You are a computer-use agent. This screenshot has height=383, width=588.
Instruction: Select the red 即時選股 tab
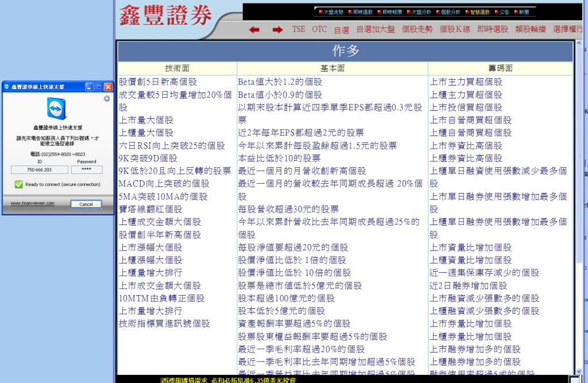pyautogui.click(x=493, y=29)
